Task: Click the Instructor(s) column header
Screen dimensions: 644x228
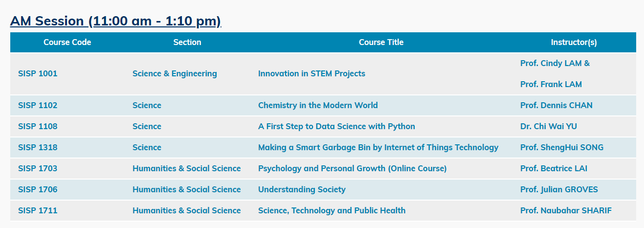Action: [x=574, y=42]
